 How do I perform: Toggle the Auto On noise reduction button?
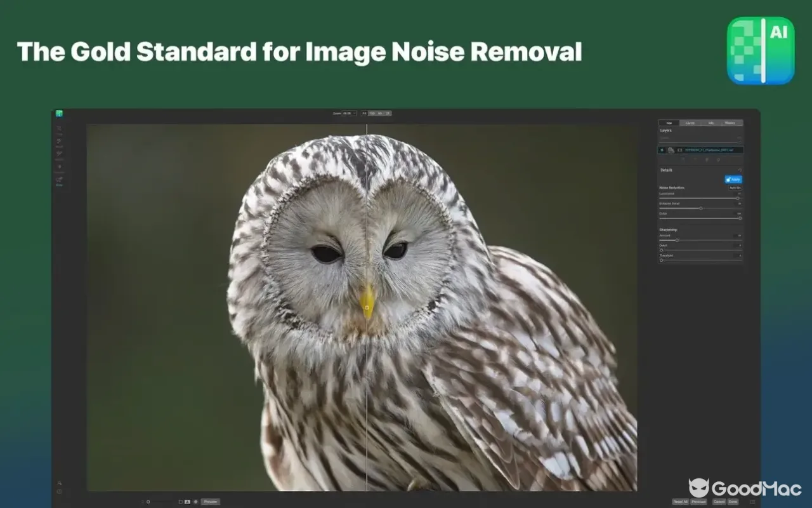click(x=735, y=188)
